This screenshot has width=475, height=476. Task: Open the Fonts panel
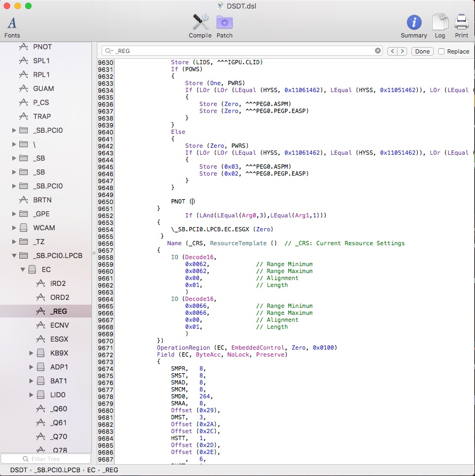click(12, 26)
